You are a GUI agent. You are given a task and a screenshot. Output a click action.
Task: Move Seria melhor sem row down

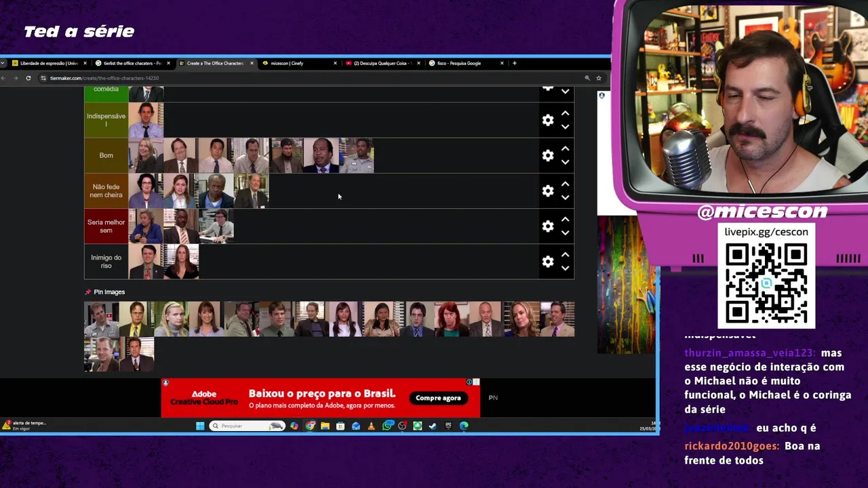[565, 232]
